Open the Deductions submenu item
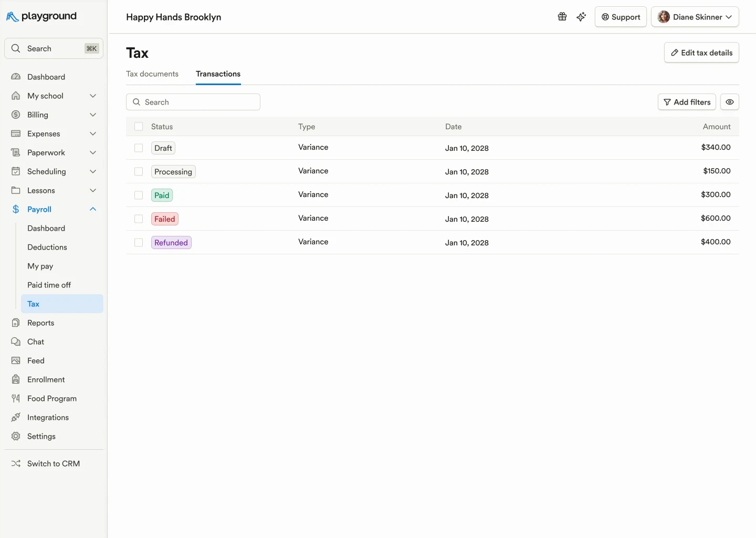 click(47, 247)
